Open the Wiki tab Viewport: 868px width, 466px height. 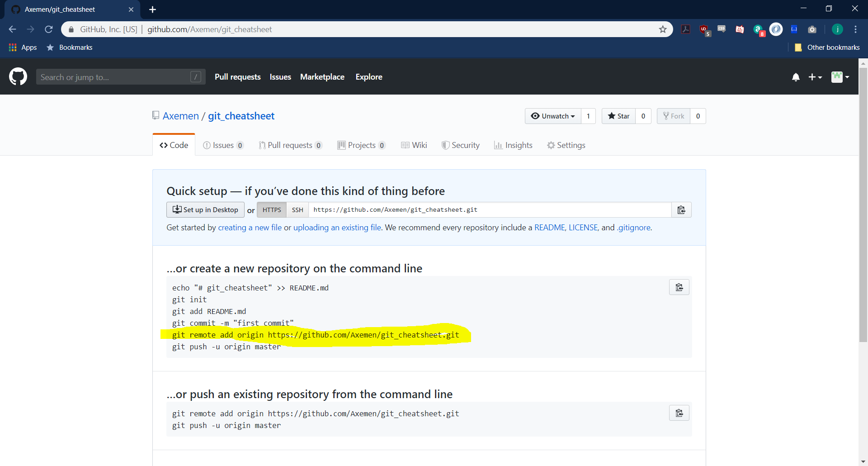(414, 145)
